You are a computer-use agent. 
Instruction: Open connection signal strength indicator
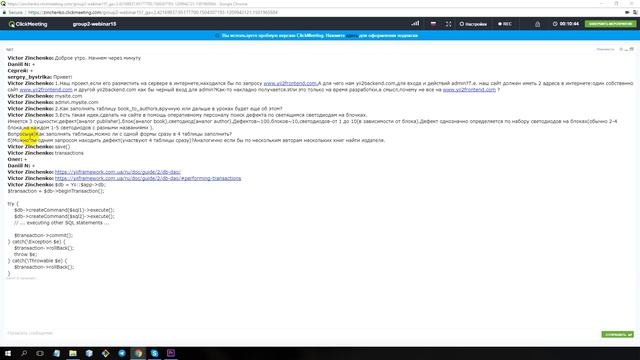pyautogui.click(x=415, y=24)
